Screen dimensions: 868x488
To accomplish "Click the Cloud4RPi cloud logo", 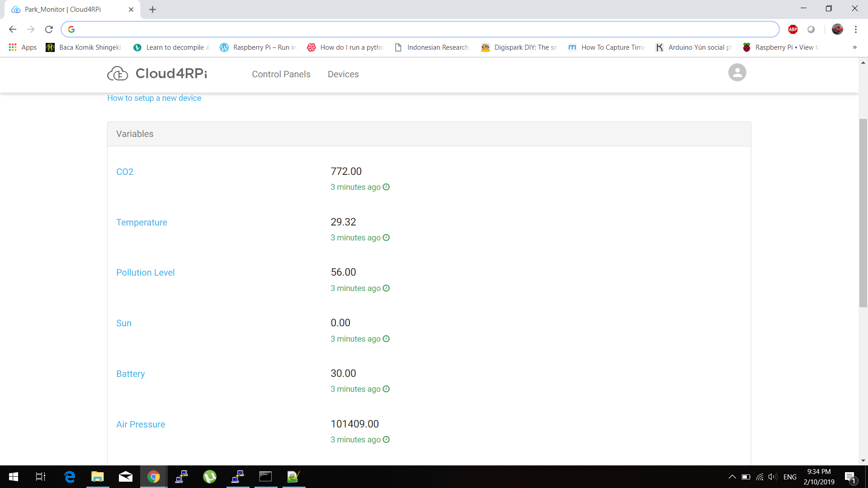I will point(118,74).
